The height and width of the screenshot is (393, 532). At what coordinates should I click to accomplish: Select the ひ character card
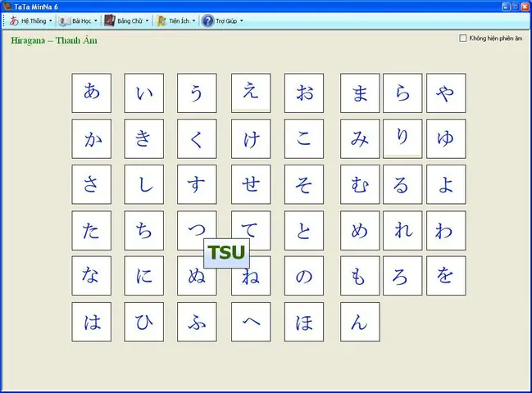coord(143,322)
